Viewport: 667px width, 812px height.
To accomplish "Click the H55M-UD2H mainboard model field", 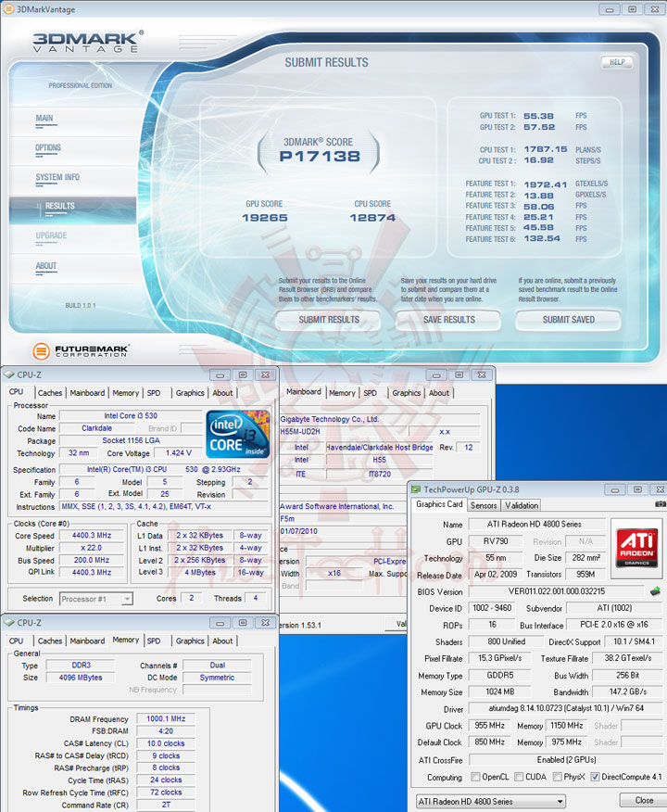I will tap(344, 431).
